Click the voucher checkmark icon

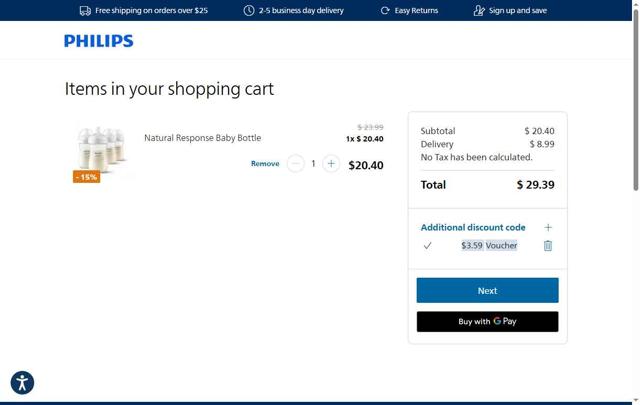(x=427, y=245)
